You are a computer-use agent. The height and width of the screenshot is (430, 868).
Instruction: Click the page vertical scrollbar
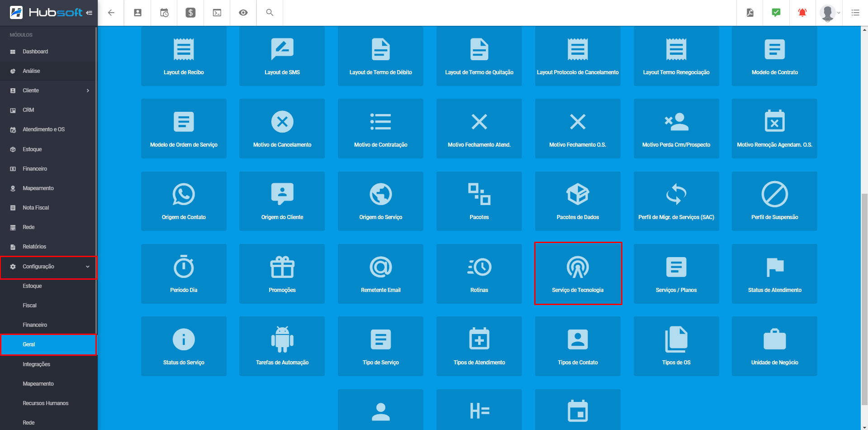pyautogui.click(x=864, y=299)
